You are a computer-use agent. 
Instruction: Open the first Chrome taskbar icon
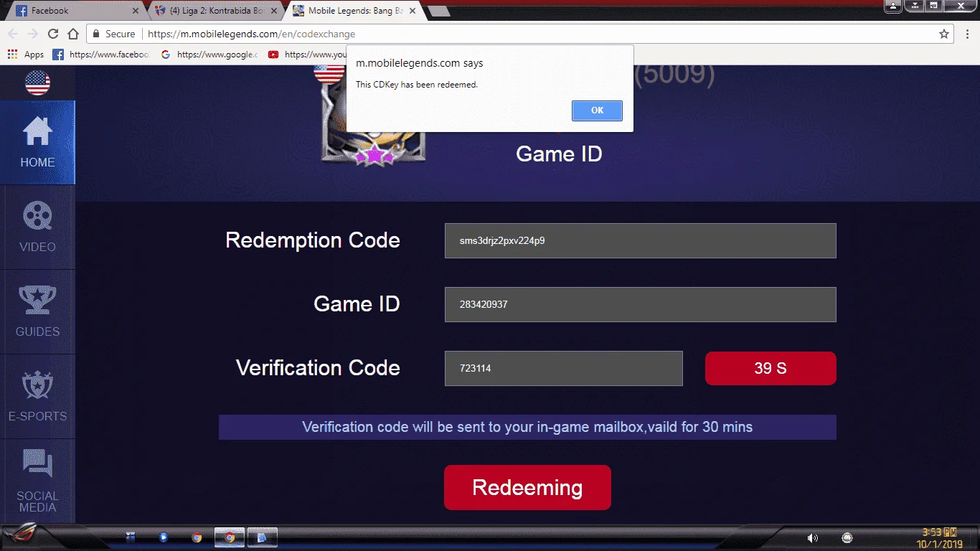(197, 537)
